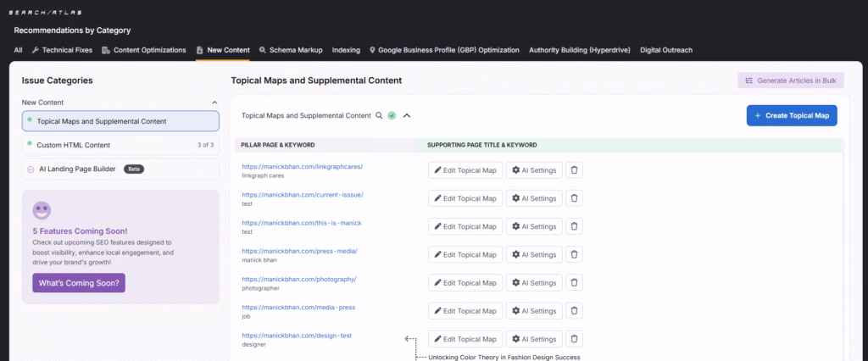
Task: Collapse the New Content category list
Action: pos(214,102)
